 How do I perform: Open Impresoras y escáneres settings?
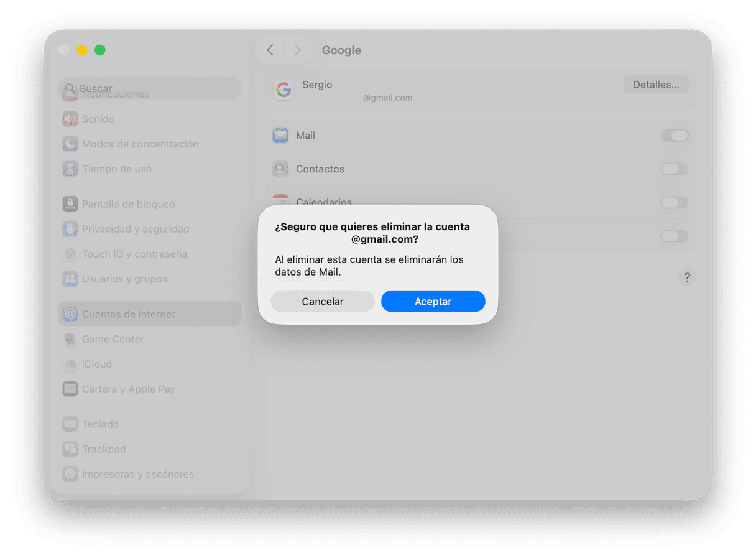70,474
